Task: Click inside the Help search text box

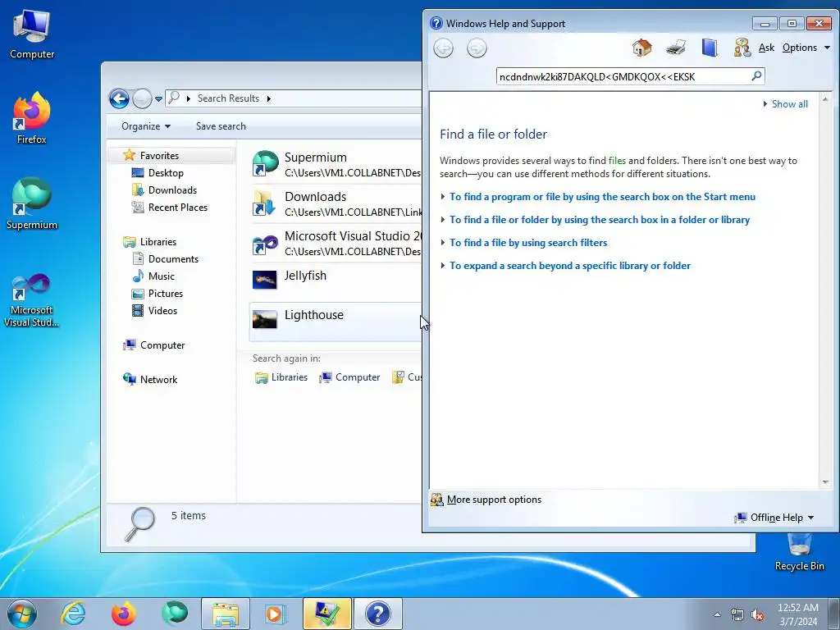Action: [623, 76]
